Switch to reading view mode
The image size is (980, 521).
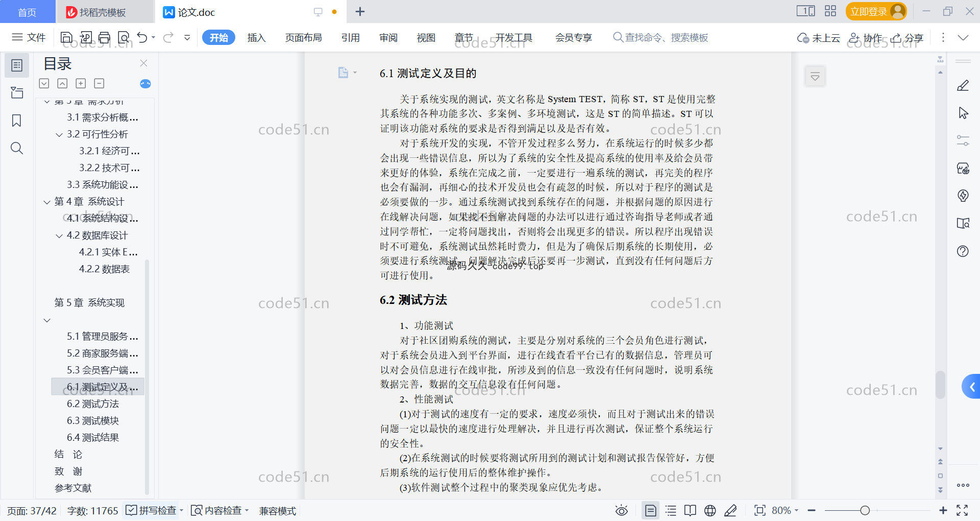click(690, 510)
